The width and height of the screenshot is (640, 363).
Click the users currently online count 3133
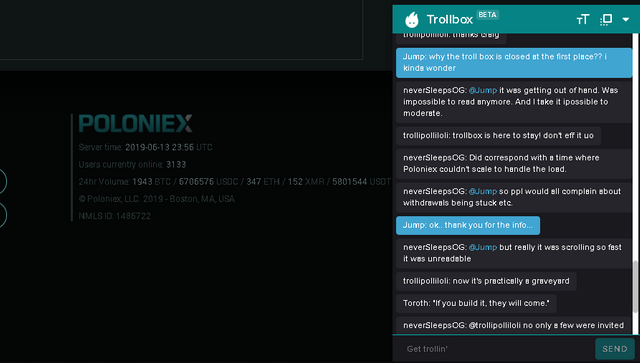click(x=176, y=165)
